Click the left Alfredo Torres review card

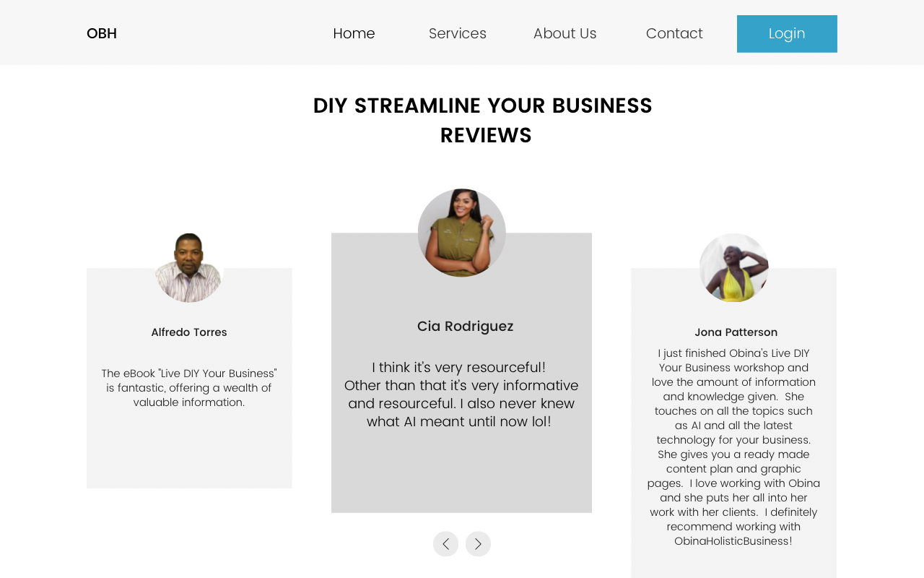[x=189, y=448]
